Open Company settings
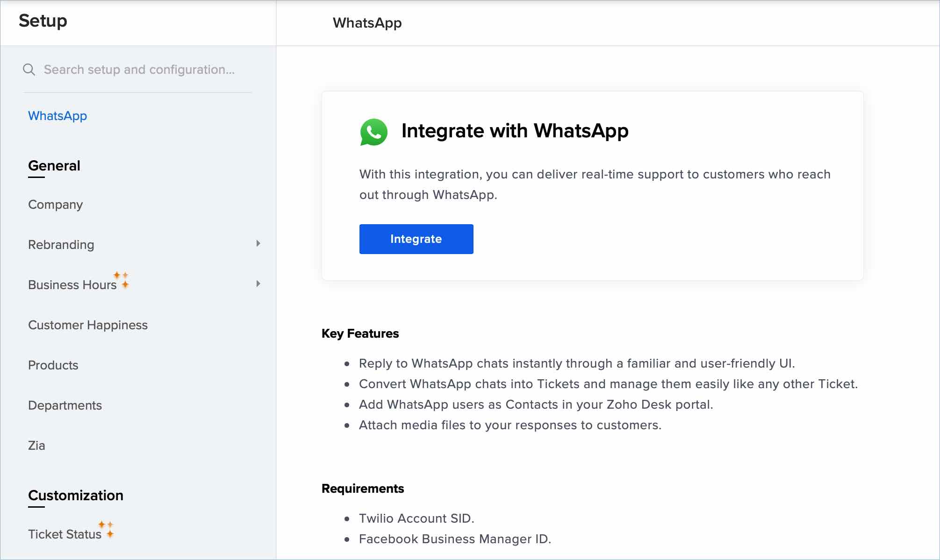940x560 pixels. pos(55,205)
